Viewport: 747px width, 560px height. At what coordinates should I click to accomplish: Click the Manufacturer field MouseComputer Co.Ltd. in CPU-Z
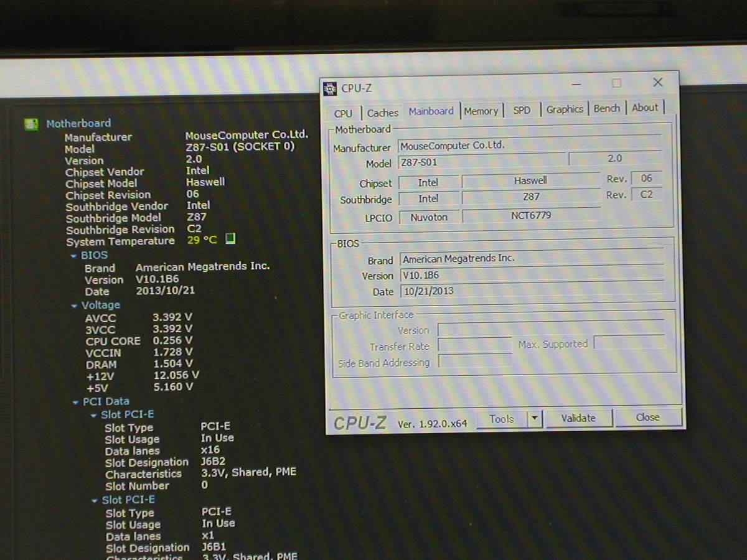point(529,146)
